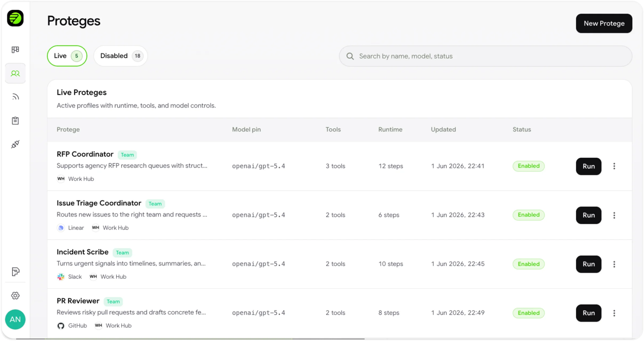644x341 pixels.
Task: Open more options for Issue Triage Coordinator
Action: pos(614,215)
